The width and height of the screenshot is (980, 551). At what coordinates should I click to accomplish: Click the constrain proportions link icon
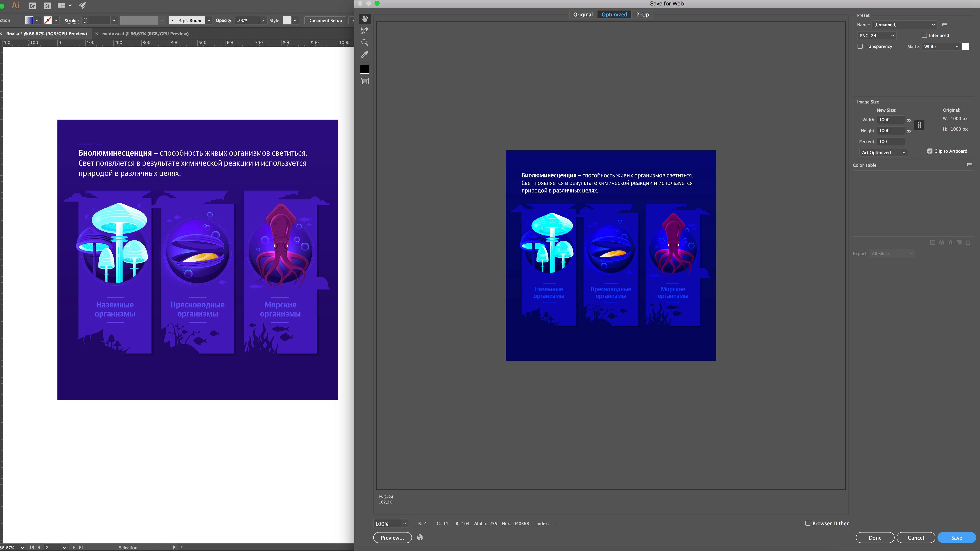(919, 125)
